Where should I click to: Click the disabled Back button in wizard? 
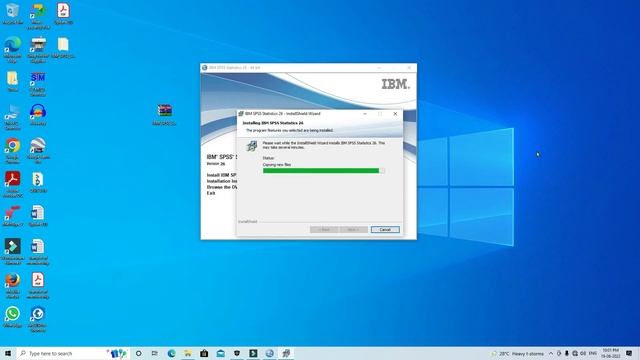324,230
